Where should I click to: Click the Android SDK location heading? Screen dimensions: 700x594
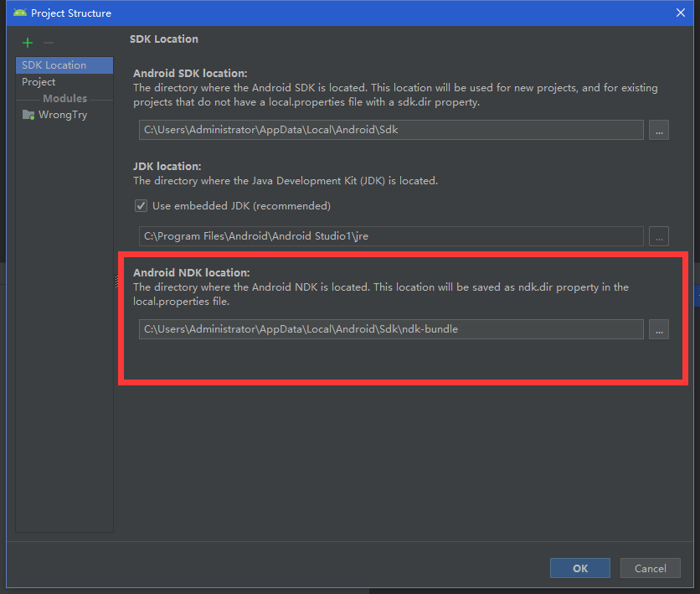click(x=190, y=73)
